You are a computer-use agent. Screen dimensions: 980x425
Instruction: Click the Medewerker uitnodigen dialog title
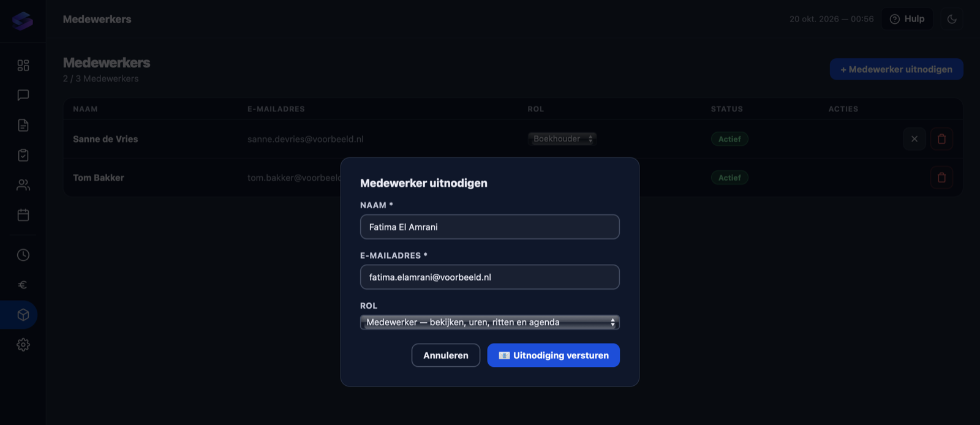(424, 183)
